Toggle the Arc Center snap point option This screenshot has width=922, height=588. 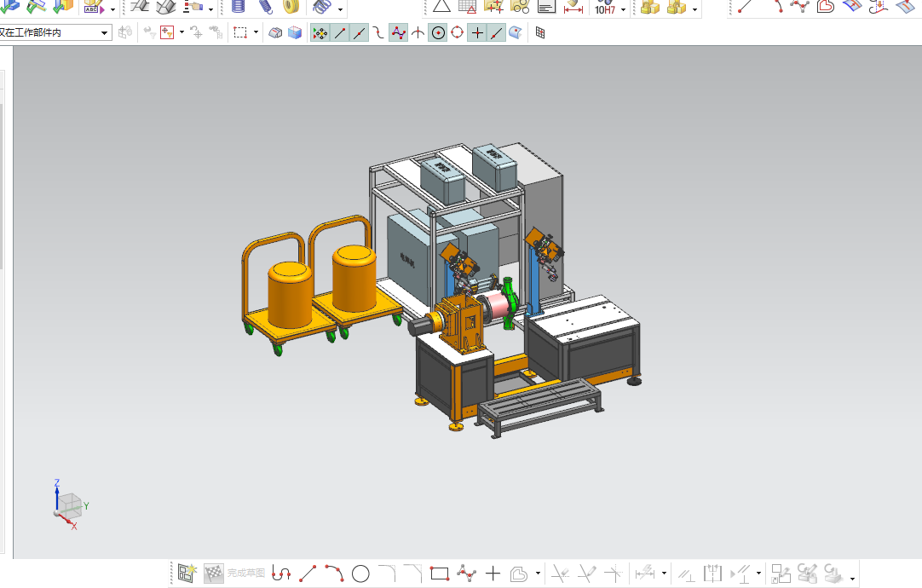(x=438, y=33)
